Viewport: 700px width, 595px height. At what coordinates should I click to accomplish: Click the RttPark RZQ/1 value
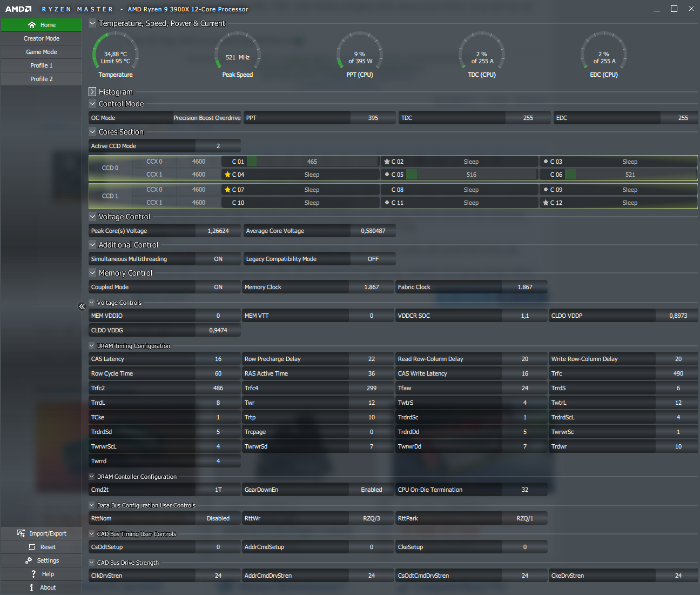point(525,518)
